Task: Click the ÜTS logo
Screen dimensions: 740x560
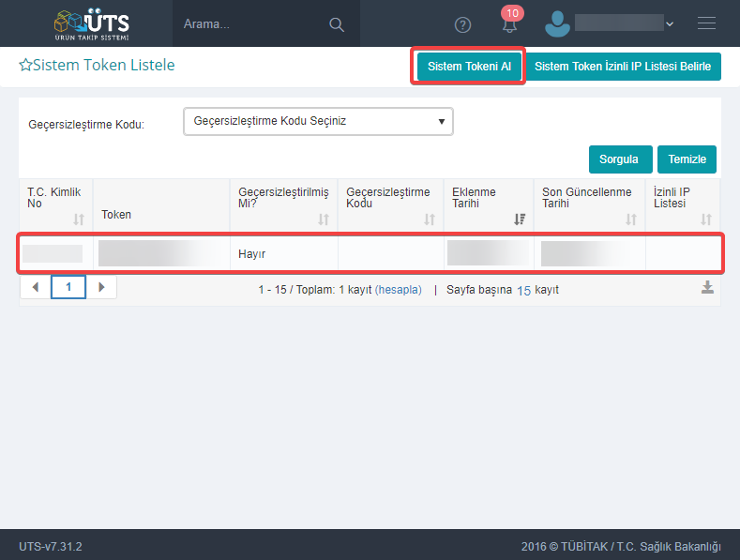Action: (92, 24)
